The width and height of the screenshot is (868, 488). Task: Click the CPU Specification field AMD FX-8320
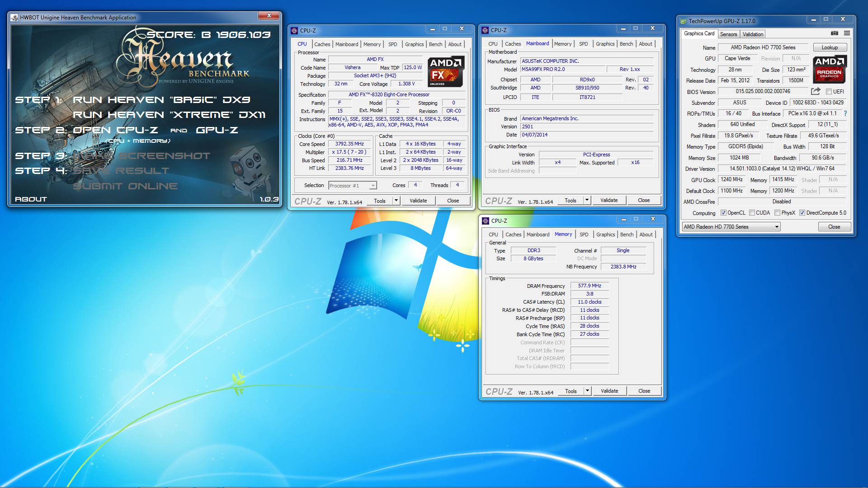(x=396, y=94)
